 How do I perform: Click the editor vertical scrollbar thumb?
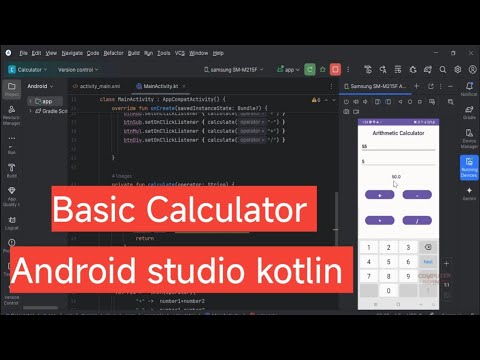pos(336,218)
